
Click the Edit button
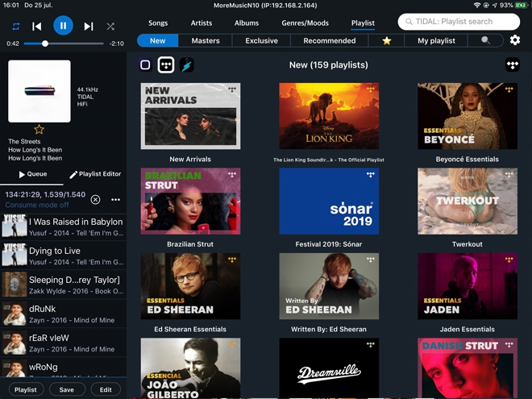tap(106, 389)
